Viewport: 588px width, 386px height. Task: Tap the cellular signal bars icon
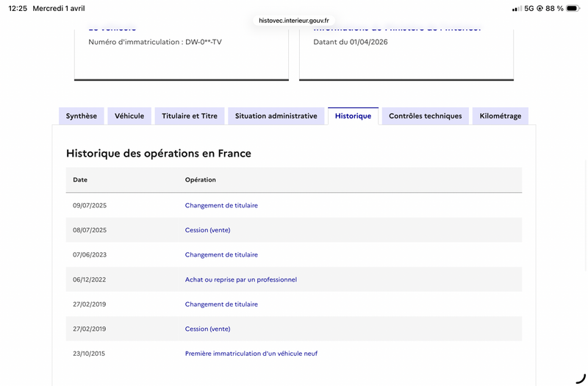pyautogui.click(x=517, y=8)
